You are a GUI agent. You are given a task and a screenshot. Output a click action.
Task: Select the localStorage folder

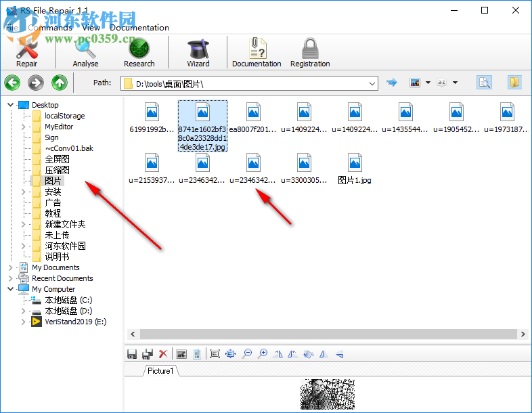click(x=64, y=116)
